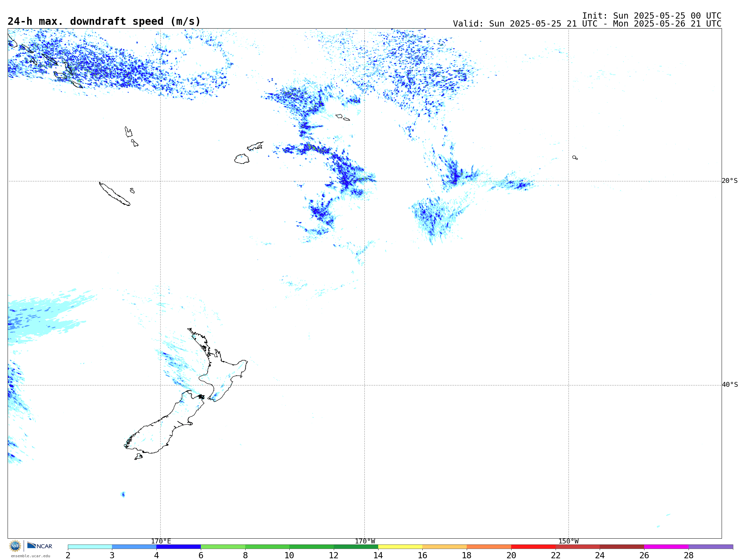Click the colorbar tick label 6
The width and height of the screenshot is (744, 560).
pos(201,555)
